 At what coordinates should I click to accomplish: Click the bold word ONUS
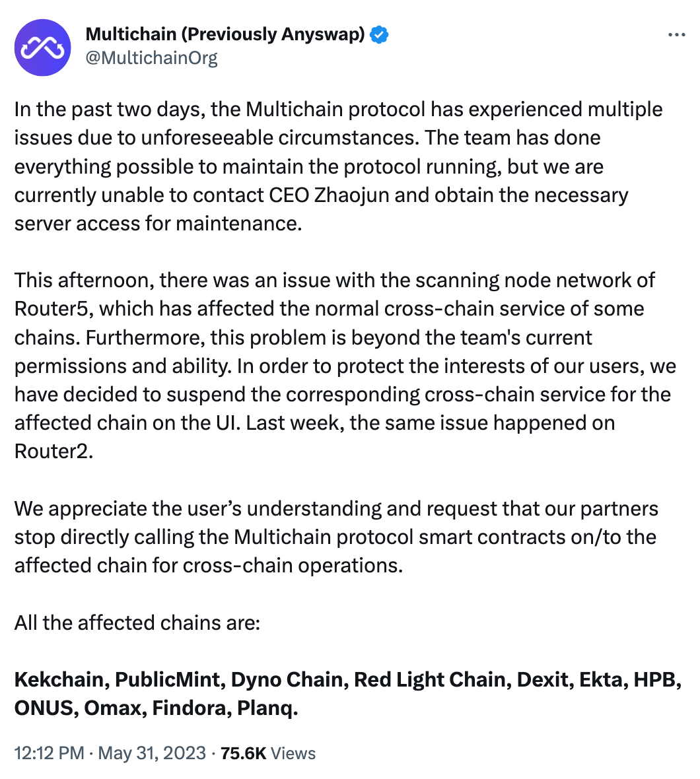44,708
